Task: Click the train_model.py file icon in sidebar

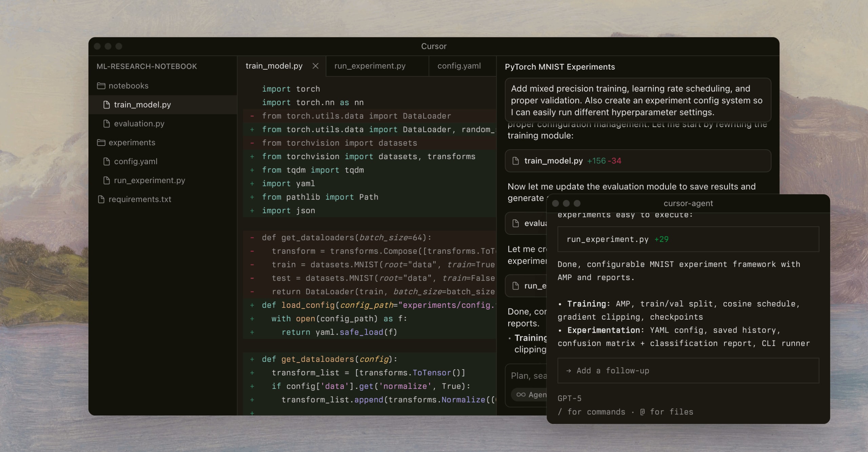Action: click(x=106, y=105)
